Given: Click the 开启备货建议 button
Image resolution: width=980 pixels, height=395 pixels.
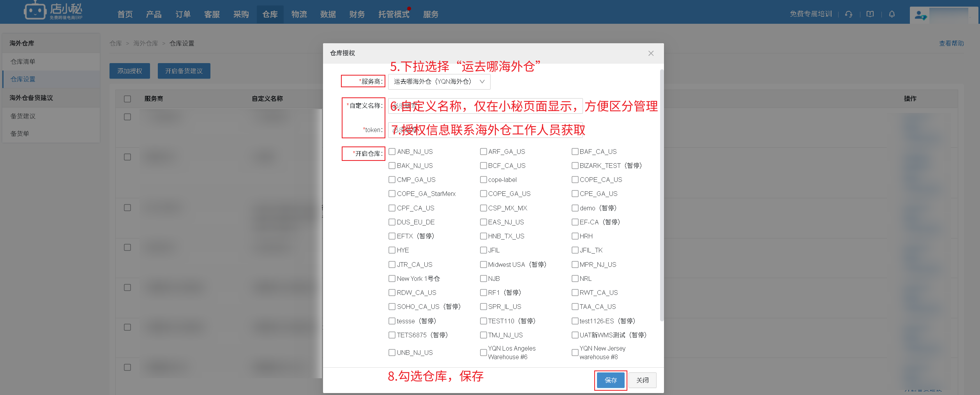Looking at the screenshot, I should click(184, 71).
